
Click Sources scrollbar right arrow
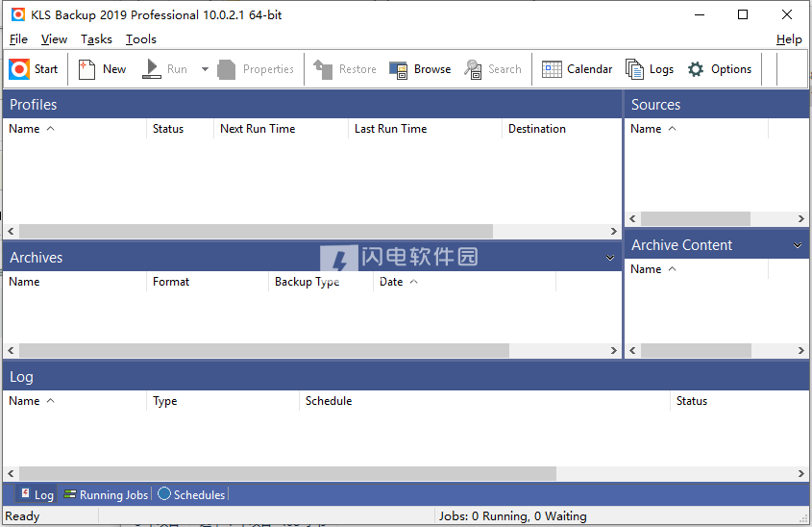tap(801, 218)
